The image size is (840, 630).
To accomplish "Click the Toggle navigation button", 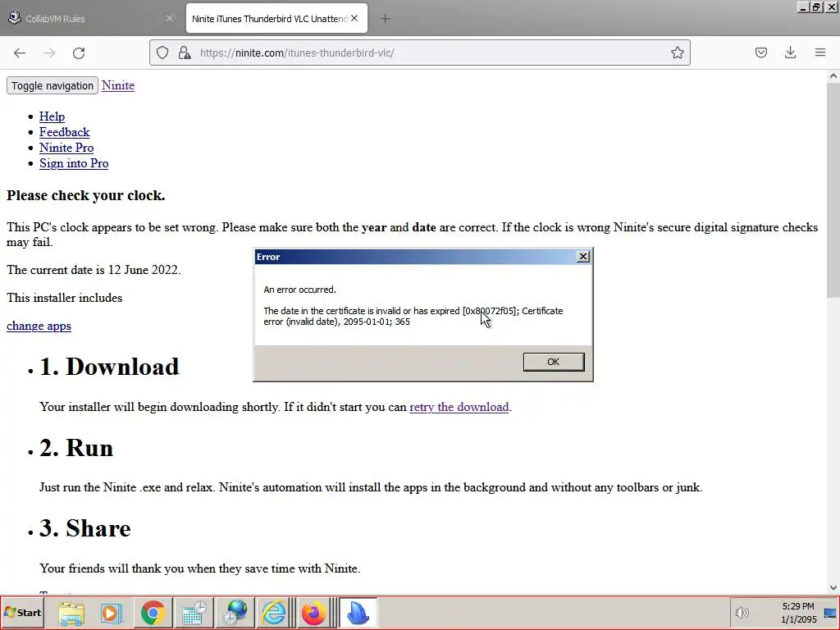I will pos(52,85).
